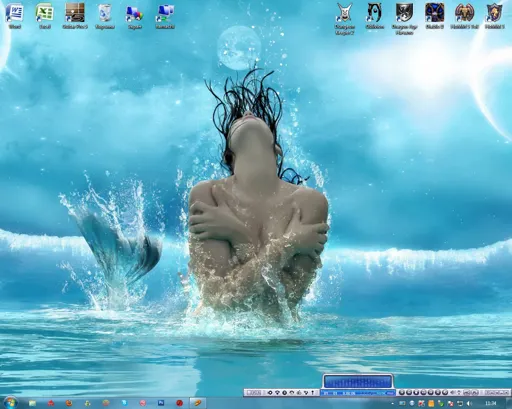The image size is (512, 409).
Task: Launch the Oblivion game shortcut
Action: click(x=374, y=15)
